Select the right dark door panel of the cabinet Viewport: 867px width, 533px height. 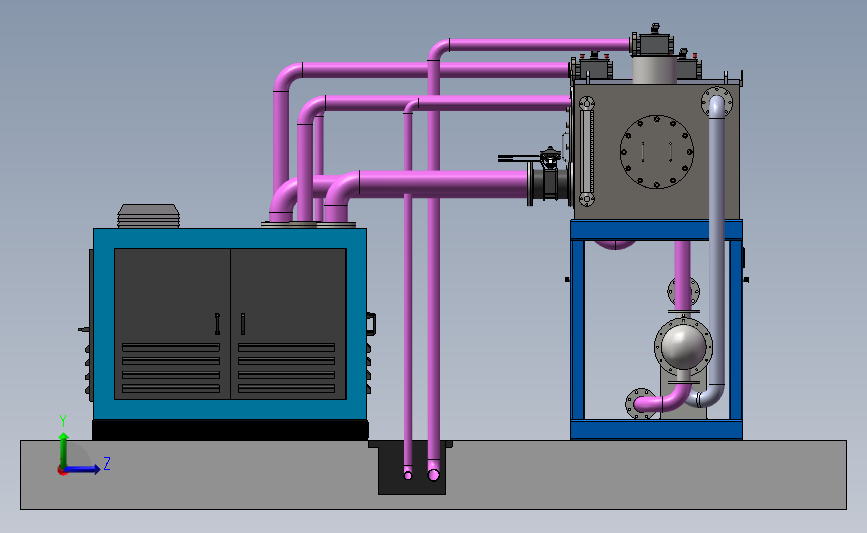tap(289, 324)
